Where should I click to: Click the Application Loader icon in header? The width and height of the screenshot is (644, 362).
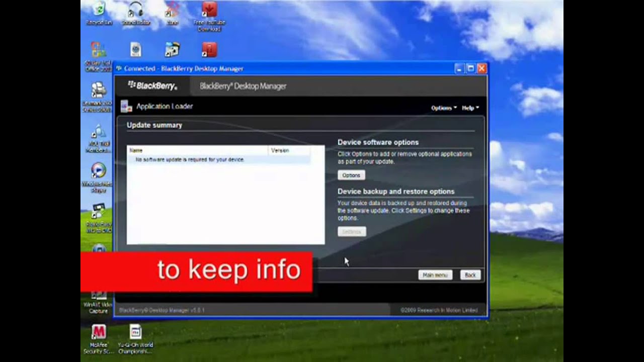tap(126, 106)
